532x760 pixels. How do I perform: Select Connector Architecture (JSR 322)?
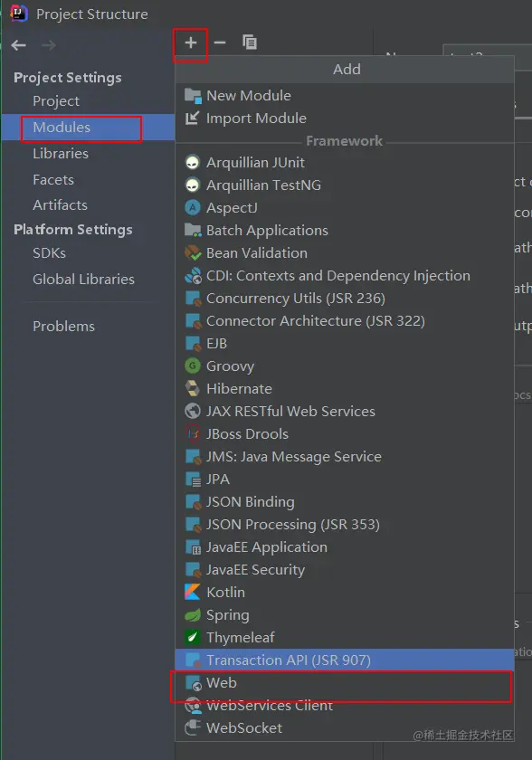pyautogui.click(x=345, y=320)
